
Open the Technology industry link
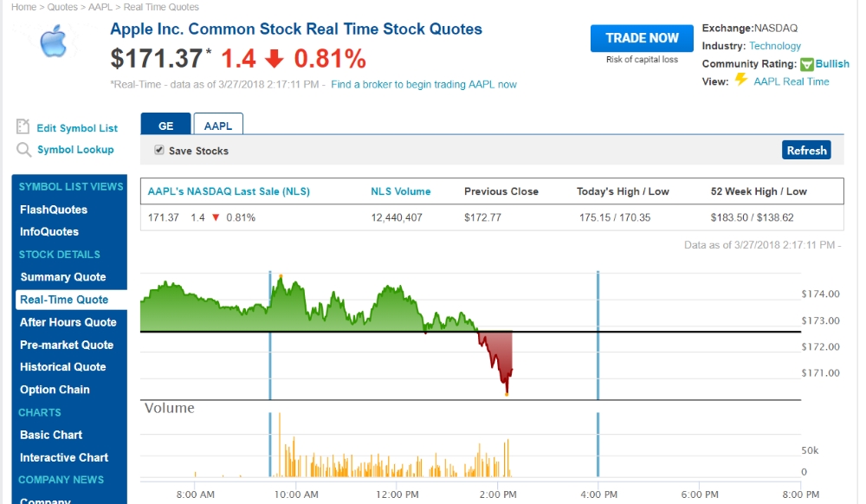pyautogui.click(x=774, y=46)
